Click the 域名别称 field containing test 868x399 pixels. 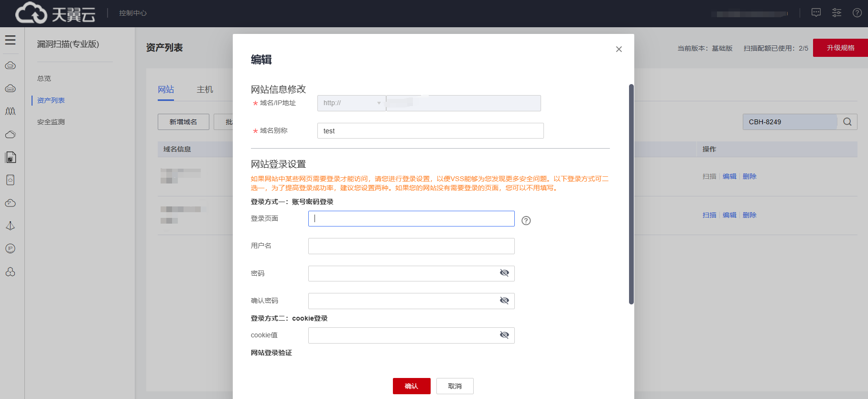pos(431,131)
